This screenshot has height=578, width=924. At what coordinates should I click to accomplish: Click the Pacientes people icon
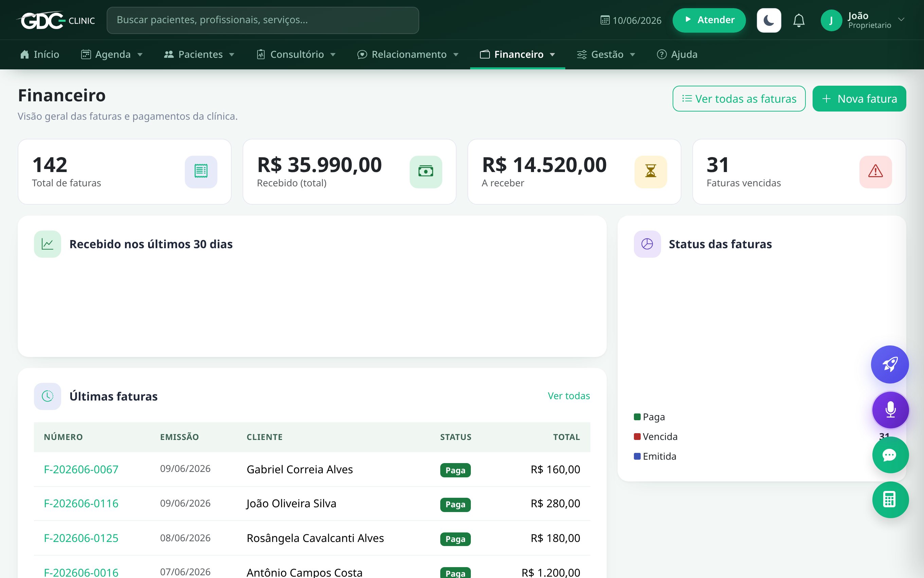click(169, 54)
